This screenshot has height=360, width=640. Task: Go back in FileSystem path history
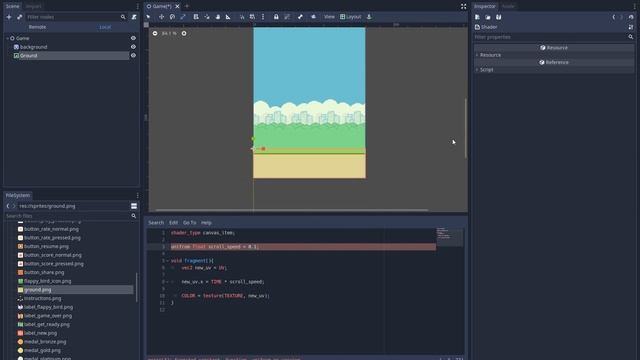tap(8, 206)
